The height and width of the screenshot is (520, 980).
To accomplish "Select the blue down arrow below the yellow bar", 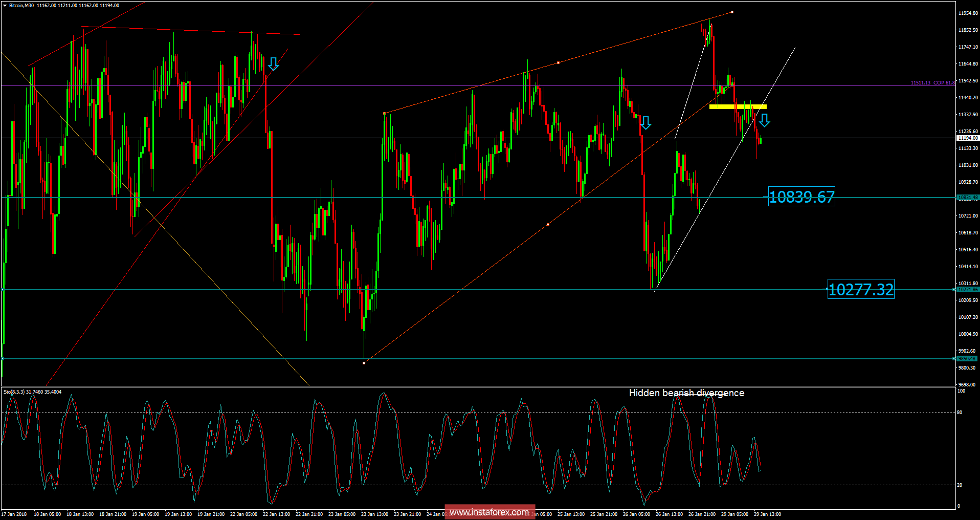I will tap(765, 120).
